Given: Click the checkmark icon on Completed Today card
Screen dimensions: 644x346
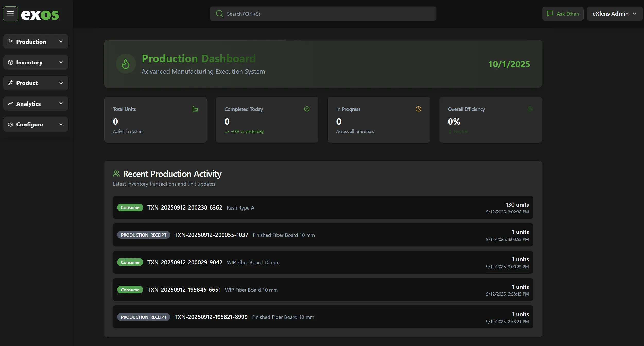Looking at the screenshot, I should 307,109.
